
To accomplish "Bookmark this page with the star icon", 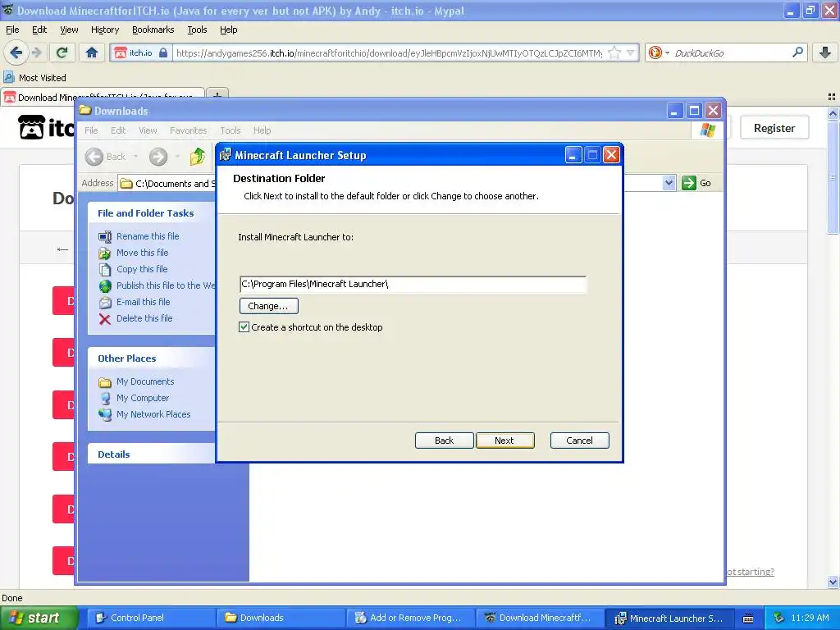I will point(614,52).
